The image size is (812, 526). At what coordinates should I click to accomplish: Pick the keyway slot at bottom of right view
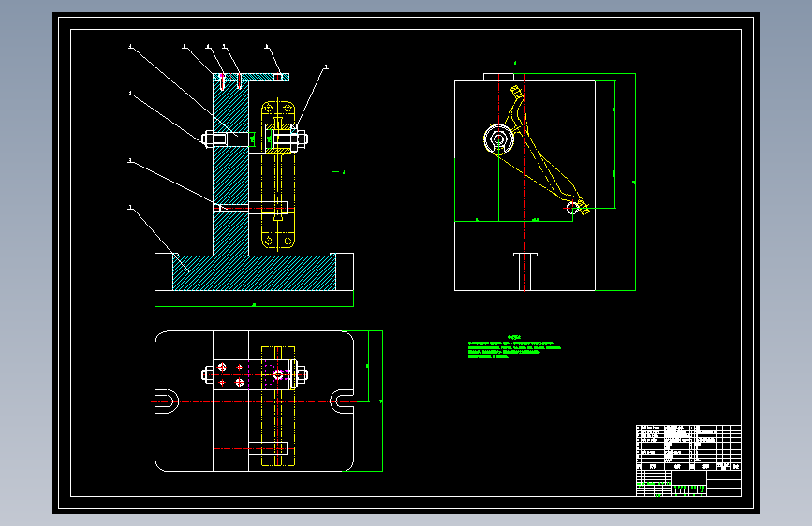(525, 271)
